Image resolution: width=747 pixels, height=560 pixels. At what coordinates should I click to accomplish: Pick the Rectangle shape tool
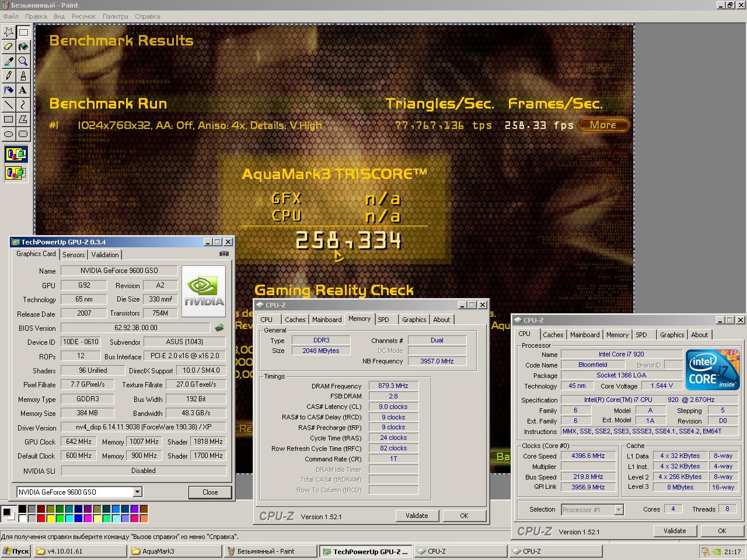tap(9, 120)
